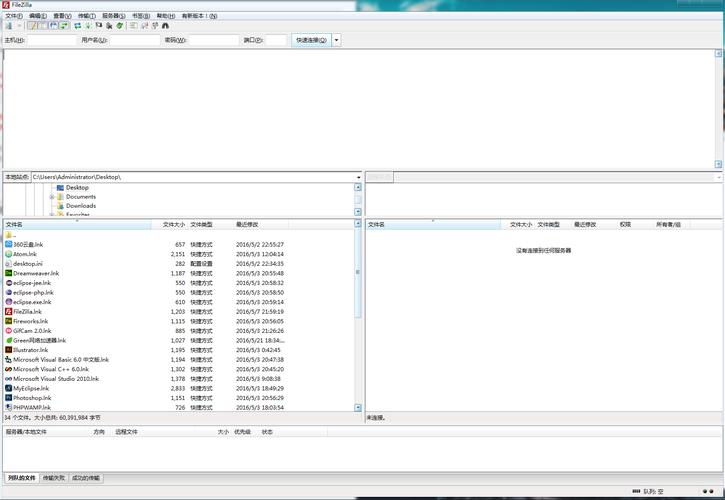The height and width of the screenshot is (500, 725).
Task: Open the 有新版本!(N) menu
Action: tap(199, 16)
